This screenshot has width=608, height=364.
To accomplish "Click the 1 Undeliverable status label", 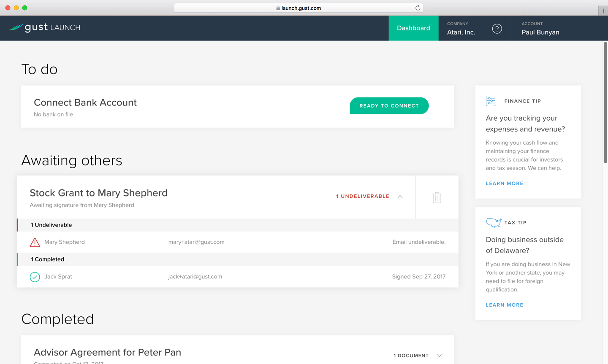I will click(362, 197).
